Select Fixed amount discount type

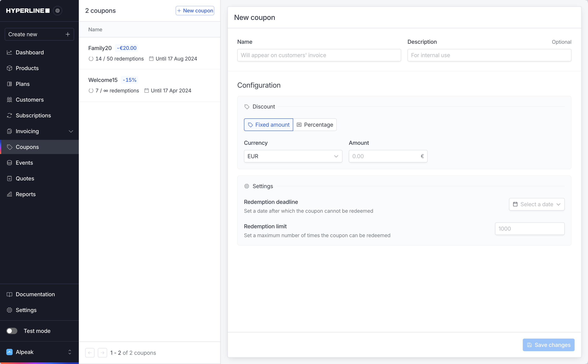pos(268,125)
